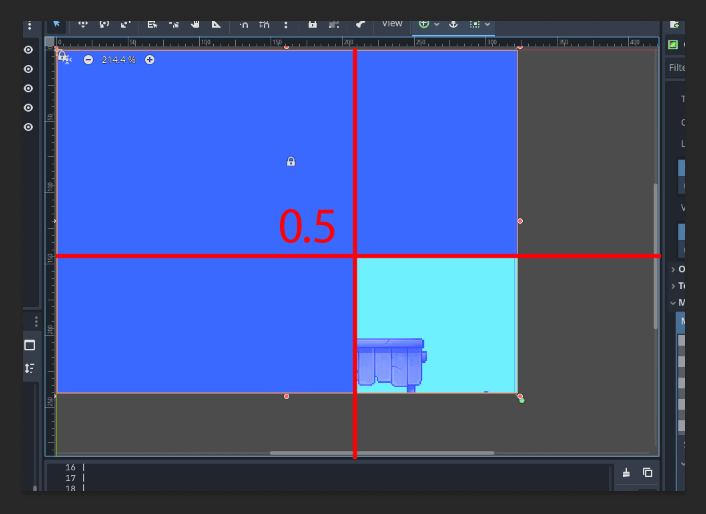Open the View menu
The image size is (706, 514).
[392, 23]
